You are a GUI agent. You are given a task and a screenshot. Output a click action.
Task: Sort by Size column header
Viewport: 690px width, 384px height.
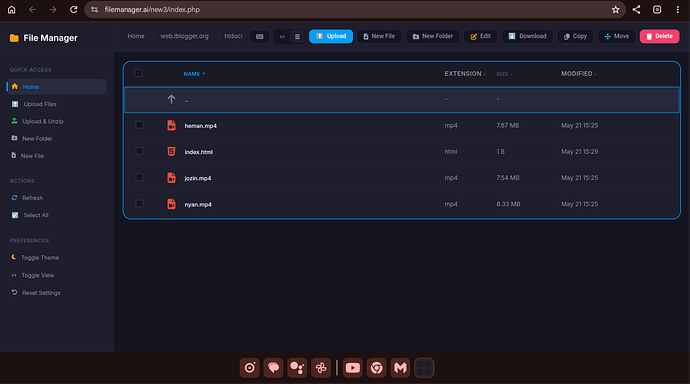(x=504, y=74)
